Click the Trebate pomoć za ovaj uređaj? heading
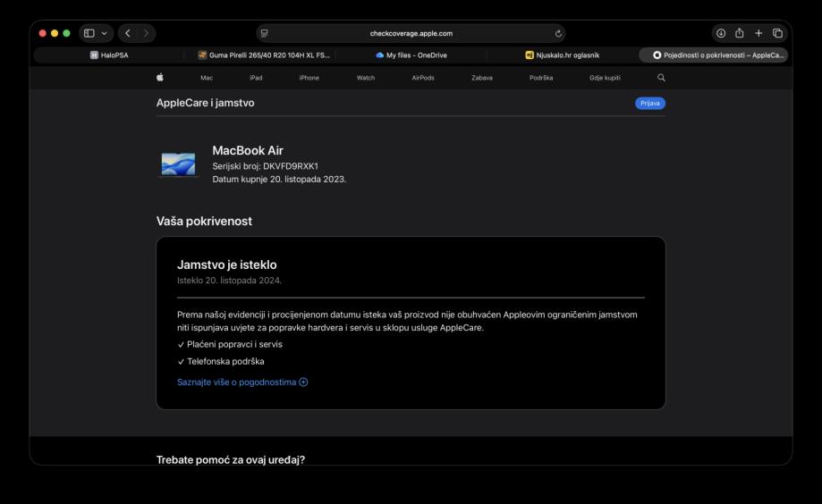This screenshot has height=504, width=822. pyautogui.click(x=231, y=459)
